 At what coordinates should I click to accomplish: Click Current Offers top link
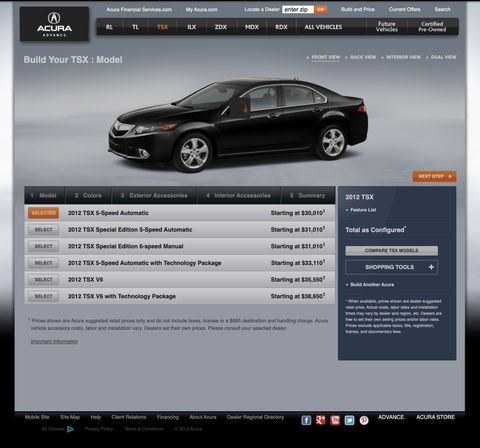404,9
